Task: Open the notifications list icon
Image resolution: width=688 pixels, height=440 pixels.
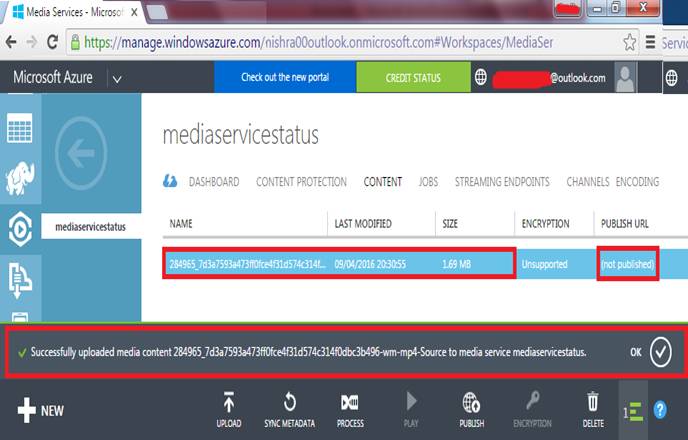Action: click(633, 411)
